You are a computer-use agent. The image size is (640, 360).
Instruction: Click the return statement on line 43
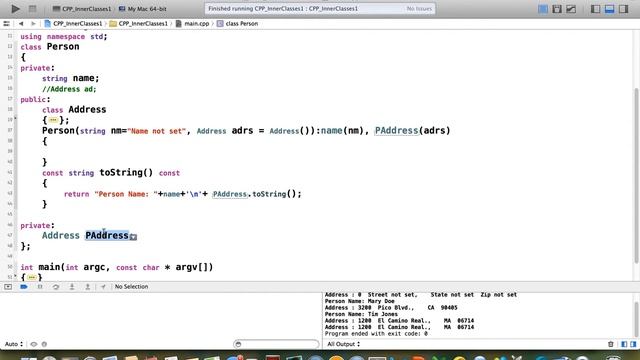click(182, 194)
